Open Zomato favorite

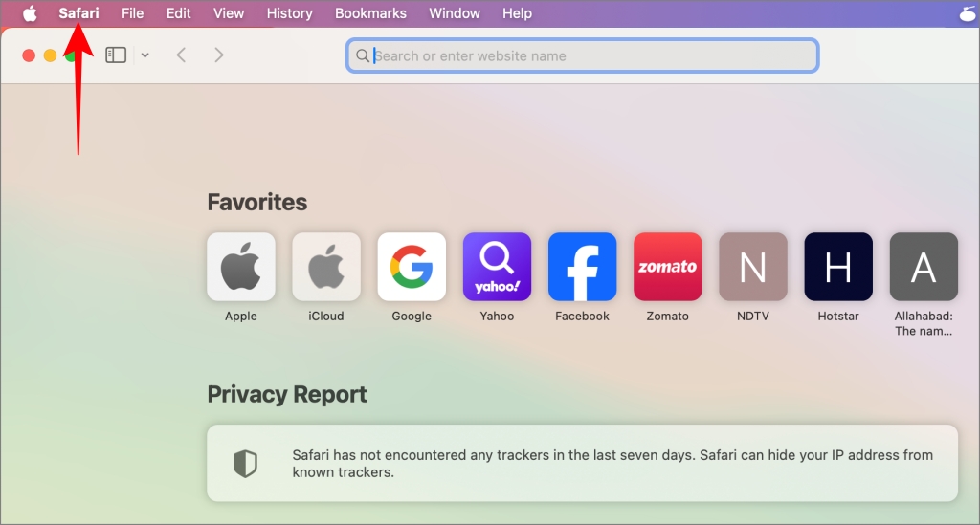pos(667,267)
